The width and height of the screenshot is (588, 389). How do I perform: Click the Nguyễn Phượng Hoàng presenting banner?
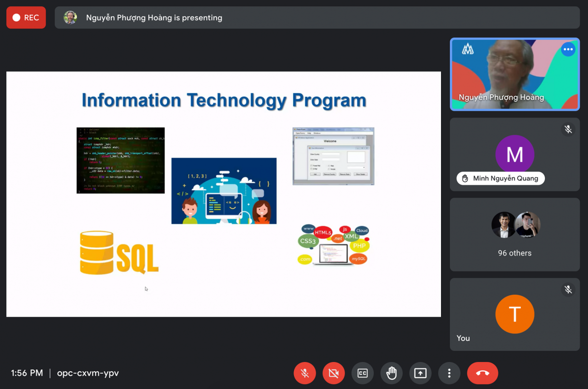click(154, 18)
